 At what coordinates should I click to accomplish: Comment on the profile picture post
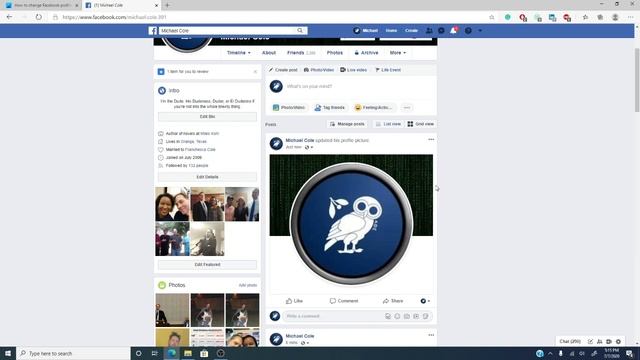[x=344, y=301]
